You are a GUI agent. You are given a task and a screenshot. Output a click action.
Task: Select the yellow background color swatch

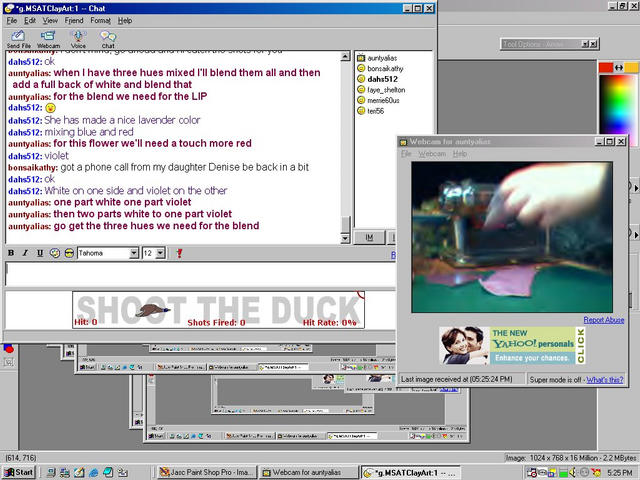click(631, 68)
